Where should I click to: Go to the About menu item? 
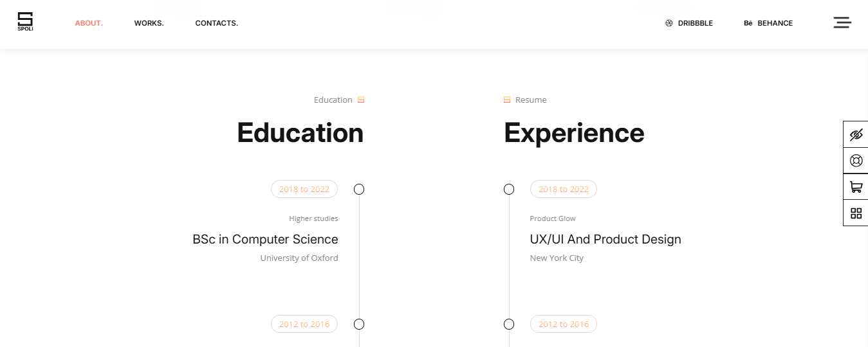click(x=89, y=23)
